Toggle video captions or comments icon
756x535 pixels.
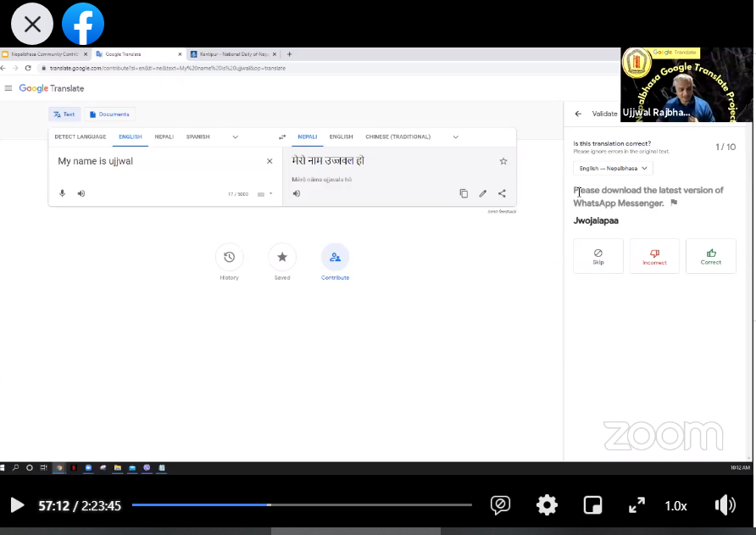pos(500,505)
